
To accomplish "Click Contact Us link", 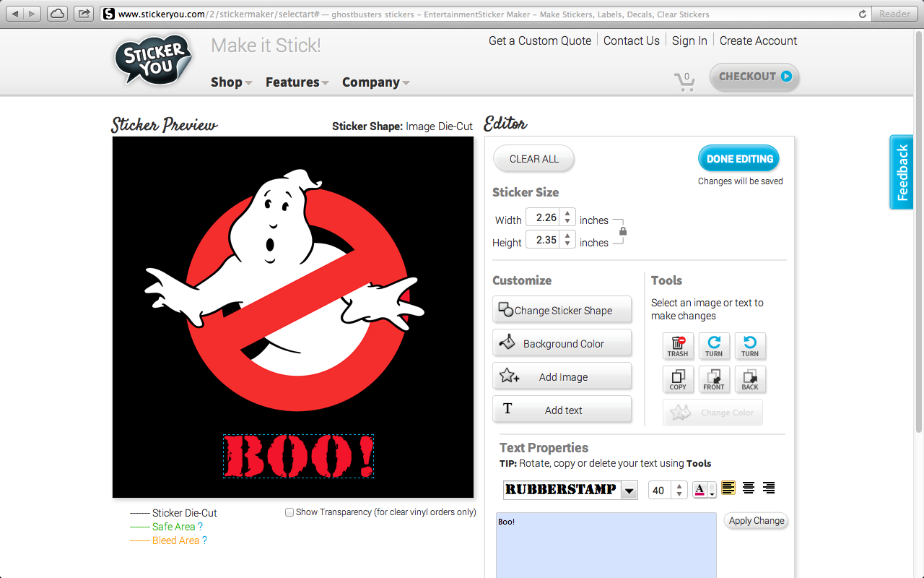I will click(632, 40).
